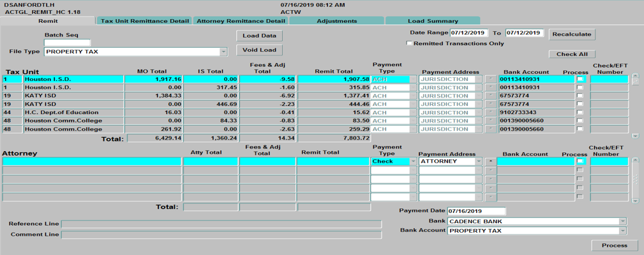Expand the Bank dropdown showing CADENCE BANK

click(622, 221)
